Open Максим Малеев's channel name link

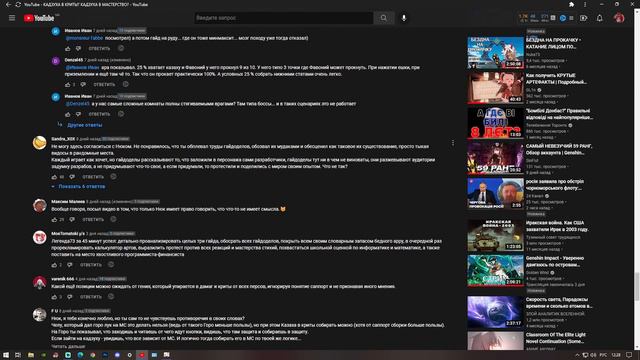68,202
